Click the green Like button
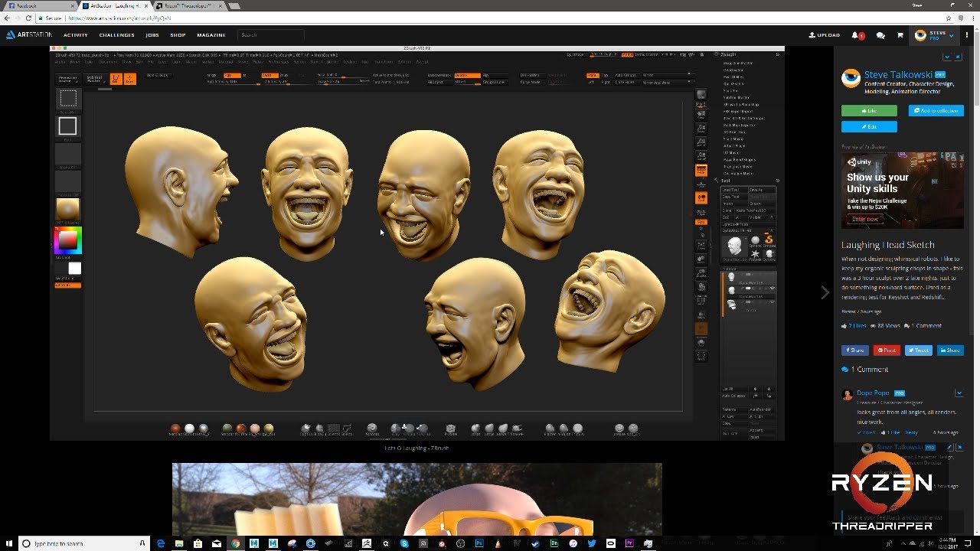This screenshot has height=551, width=980. (x=869, y=111)
